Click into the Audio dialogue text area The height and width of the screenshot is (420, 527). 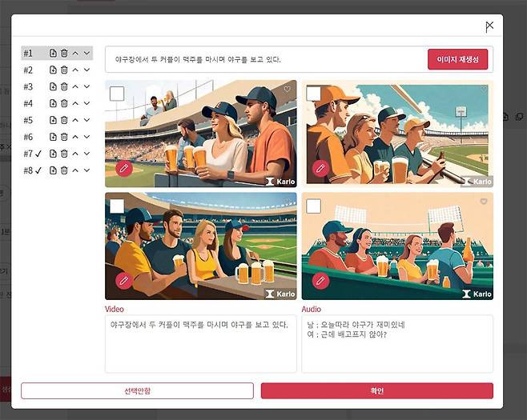coord(397,344)
